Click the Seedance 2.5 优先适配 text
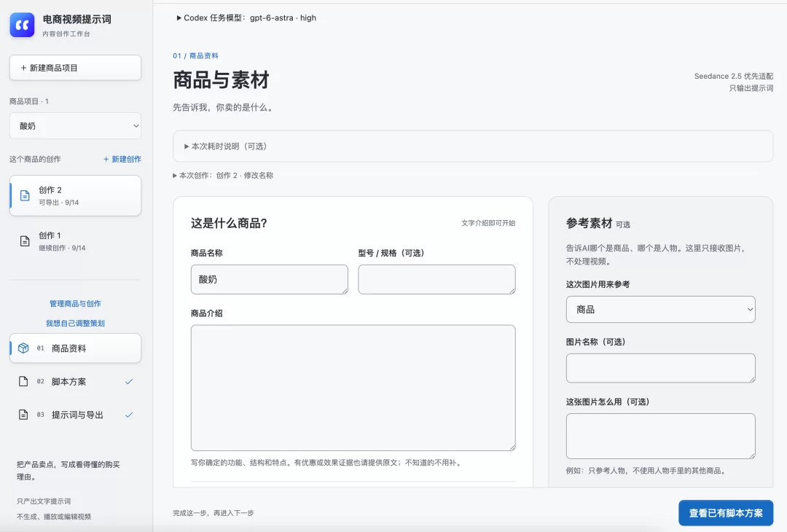Viewport: 787px width, 532px height. point(733,77)
